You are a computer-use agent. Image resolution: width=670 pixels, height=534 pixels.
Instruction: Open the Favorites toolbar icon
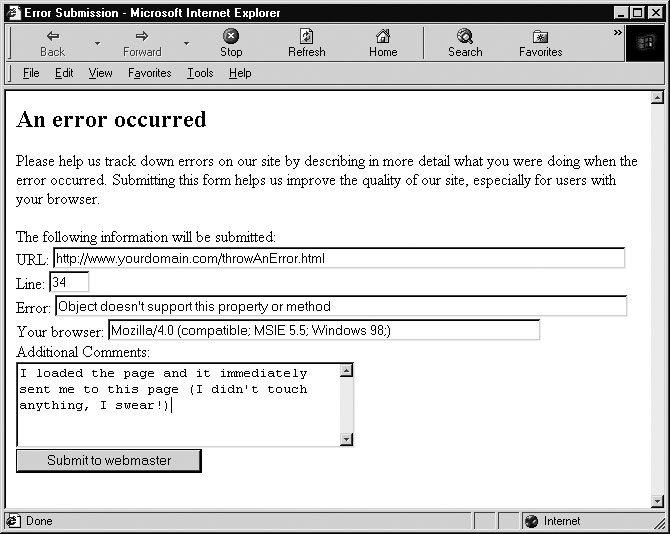540,36
